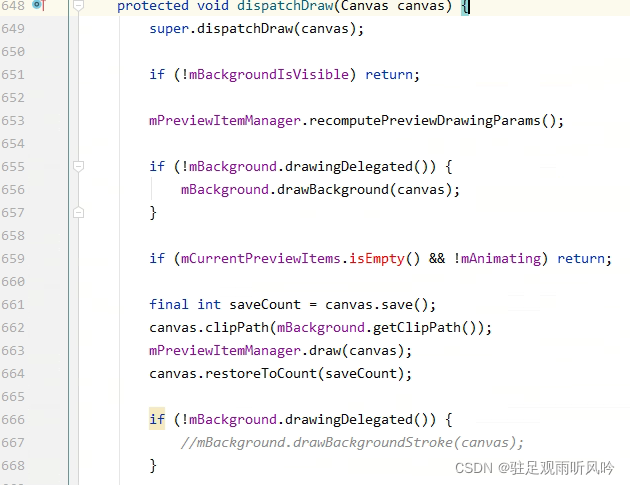Click the closing brace on line 668
This screenshot has width=630, height=485.
tap(153, 466)
